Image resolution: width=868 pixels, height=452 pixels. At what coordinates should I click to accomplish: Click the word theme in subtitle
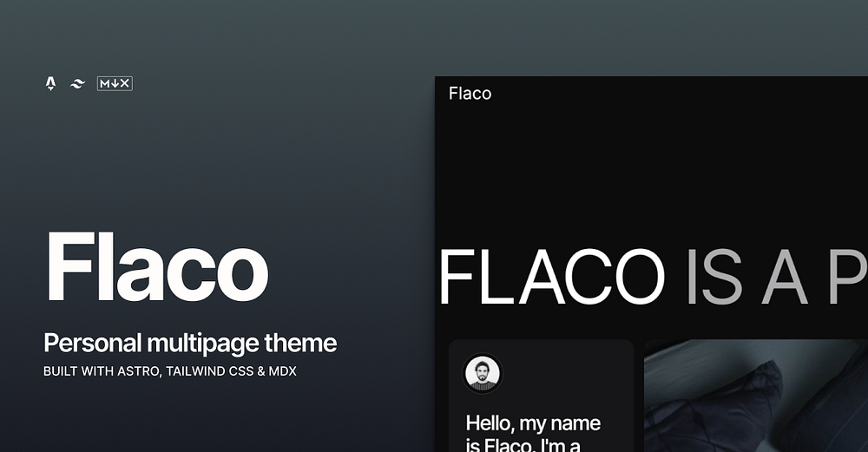point(300,343)
